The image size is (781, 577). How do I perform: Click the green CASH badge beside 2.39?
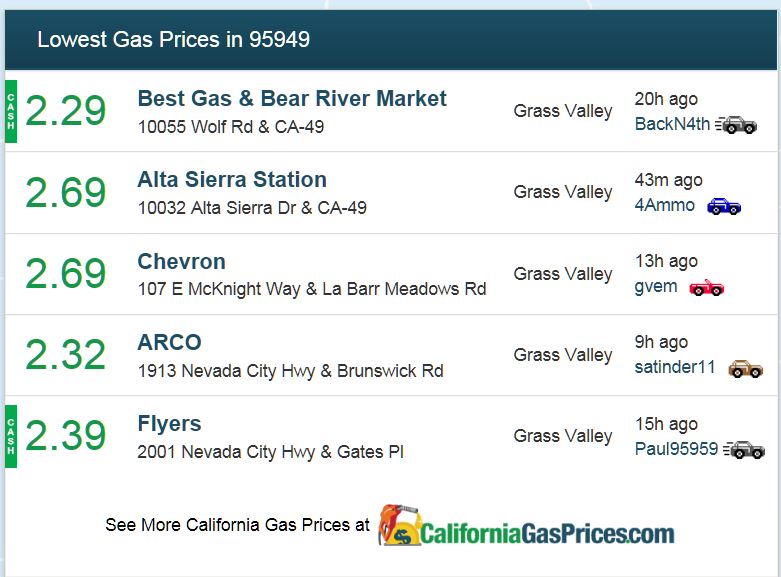(11, 436)
